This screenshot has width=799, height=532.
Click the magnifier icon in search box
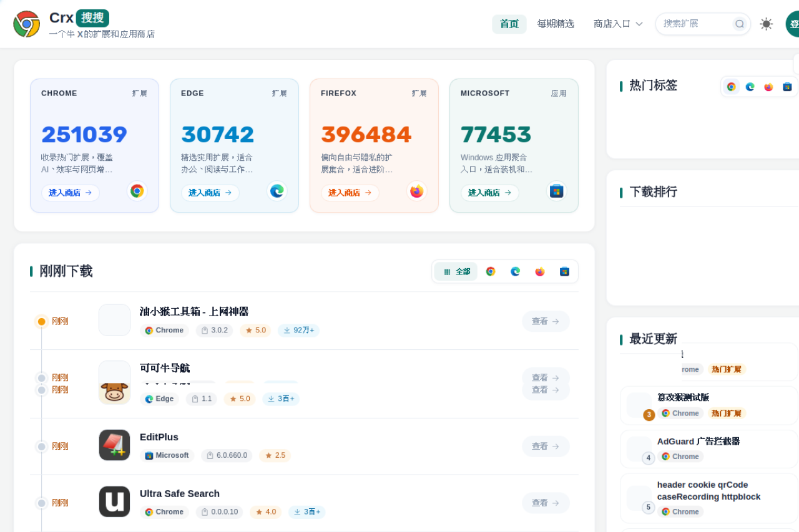click(x=740, y=24)
